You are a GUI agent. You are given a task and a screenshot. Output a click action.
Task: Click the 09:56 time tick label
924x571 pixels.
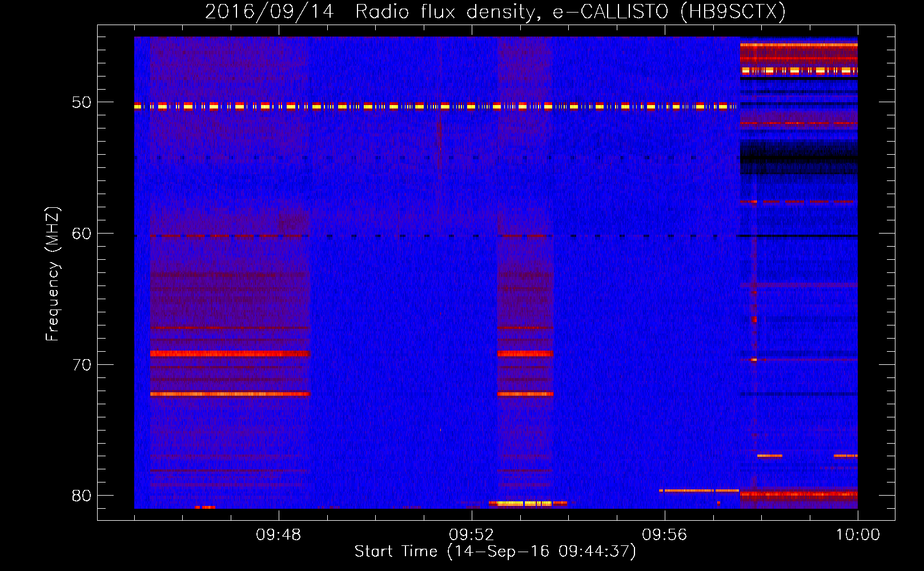tap(664, 535)
